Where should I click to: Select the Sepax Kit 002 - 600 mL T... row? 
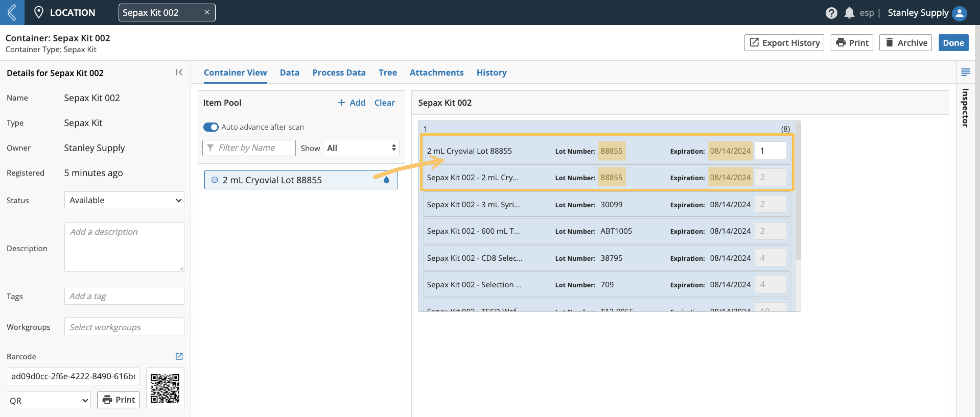(606, 231)
